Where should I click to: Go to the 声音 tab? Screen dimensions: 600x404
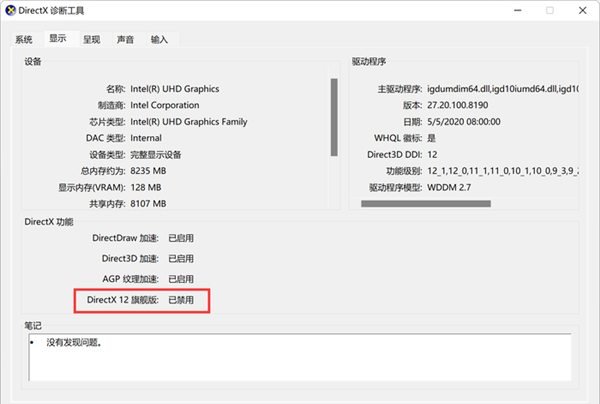[x=125, y=40]
